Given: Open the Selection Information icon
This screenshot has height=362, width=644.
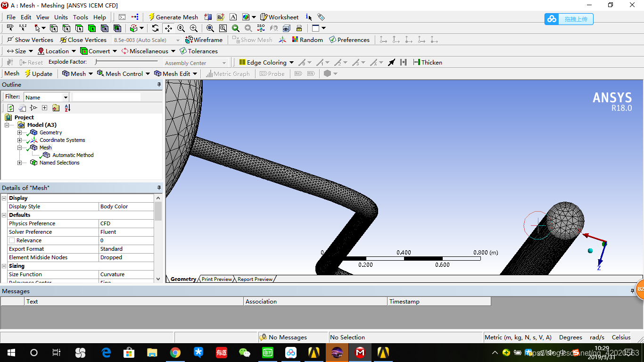Looking at the screenshot, I should coord(309,17).
